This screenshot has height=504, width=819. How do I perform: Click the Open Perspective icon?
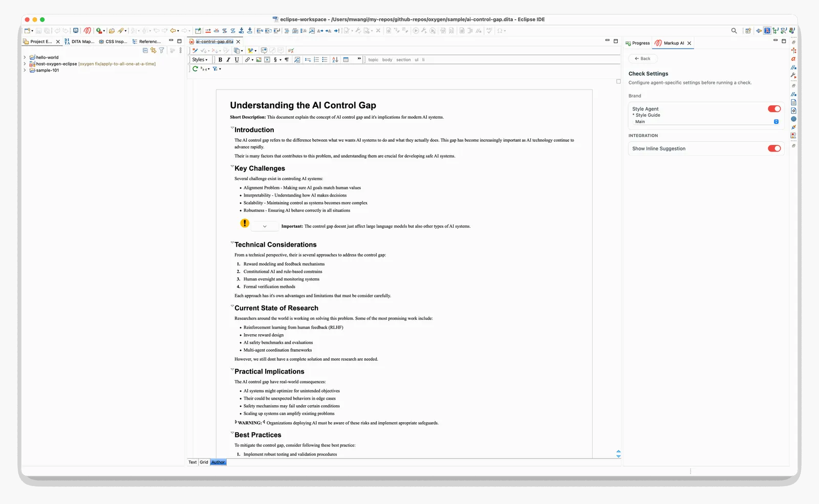coord(748,31)
